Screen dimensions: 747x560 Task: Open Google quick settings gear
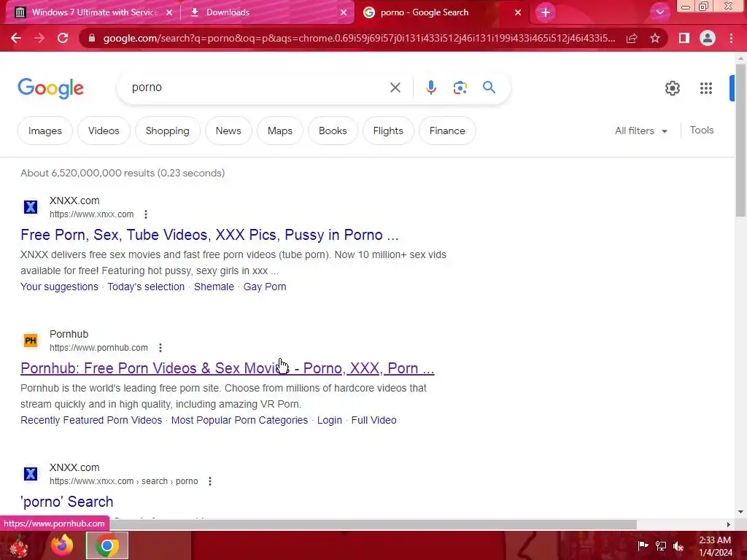point(672,88)
